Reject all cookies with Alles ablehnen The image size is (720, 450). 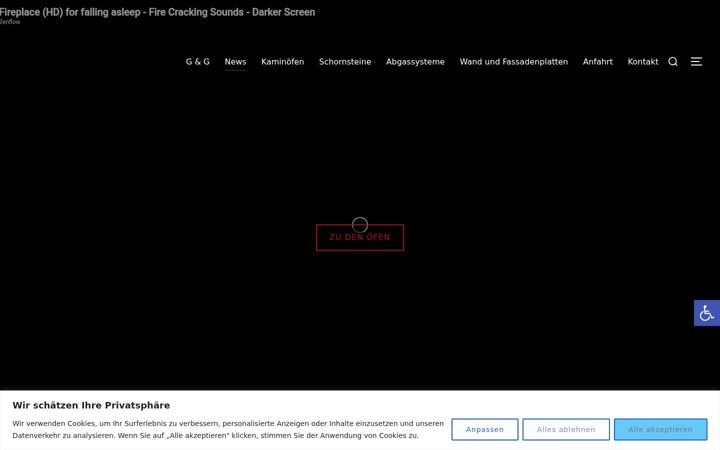(x=566, y=429)
